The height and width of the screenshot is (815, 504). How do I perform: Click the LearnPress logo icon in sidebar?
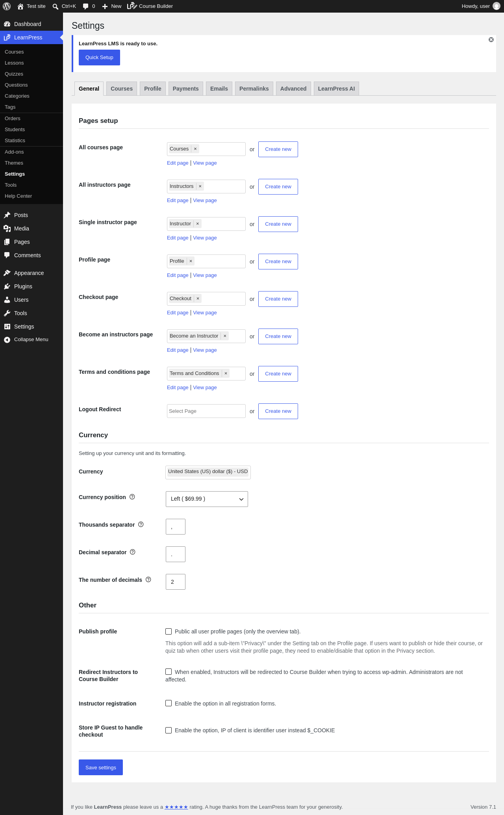7,37
